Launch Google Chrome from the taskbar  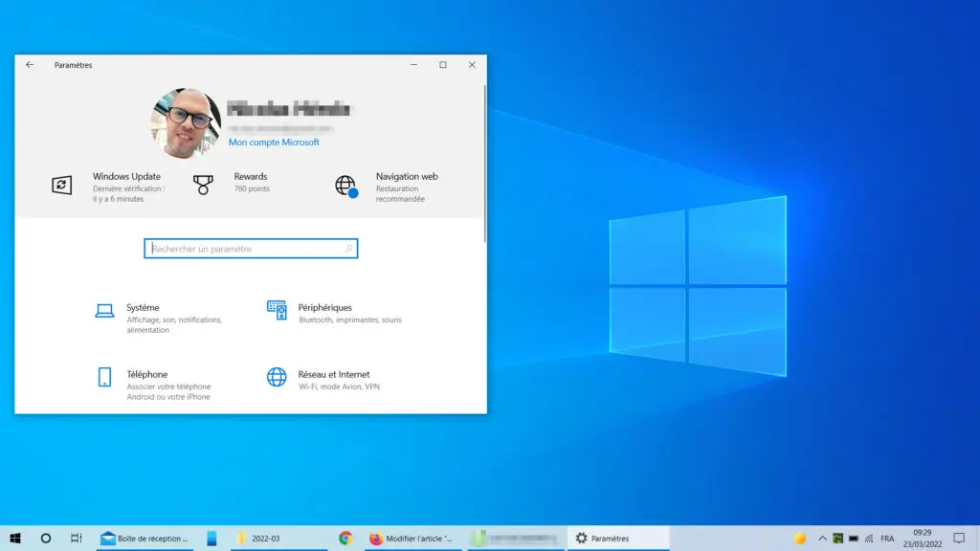tap(345, 538)
